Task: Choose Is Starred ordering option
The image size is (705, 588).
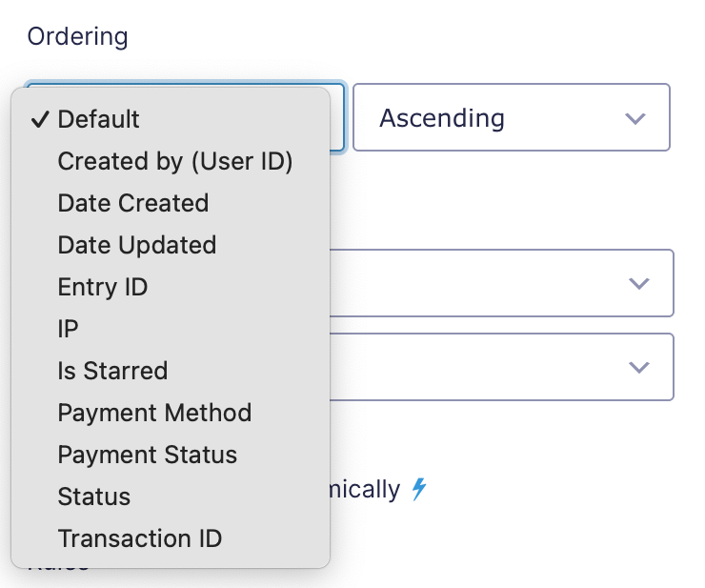Action: pos(171,371)
